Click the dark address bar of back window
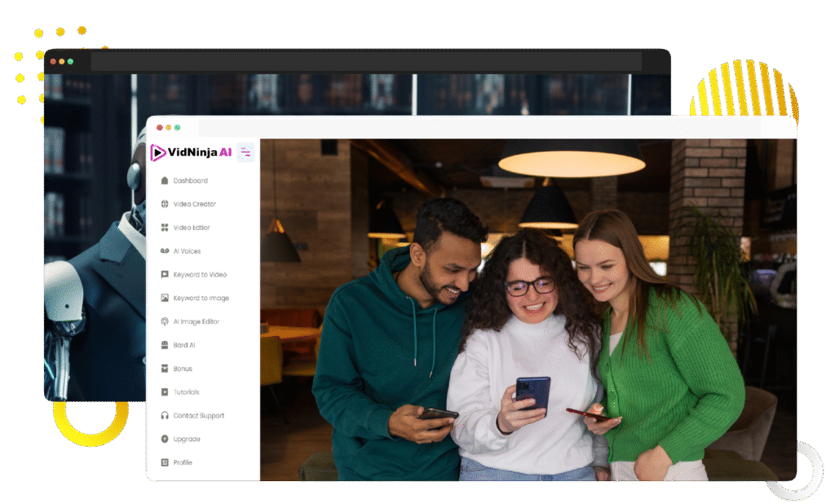 click(365, 62)
